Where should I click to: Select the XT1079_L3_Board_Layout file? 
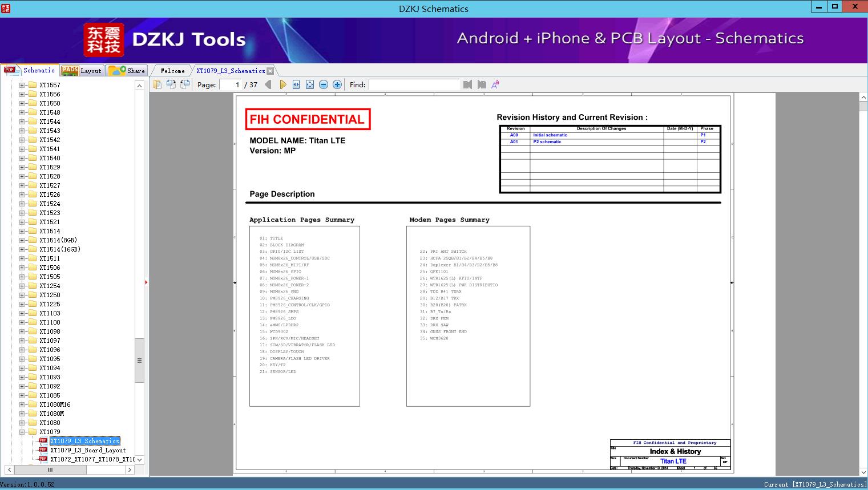point(88,450)
